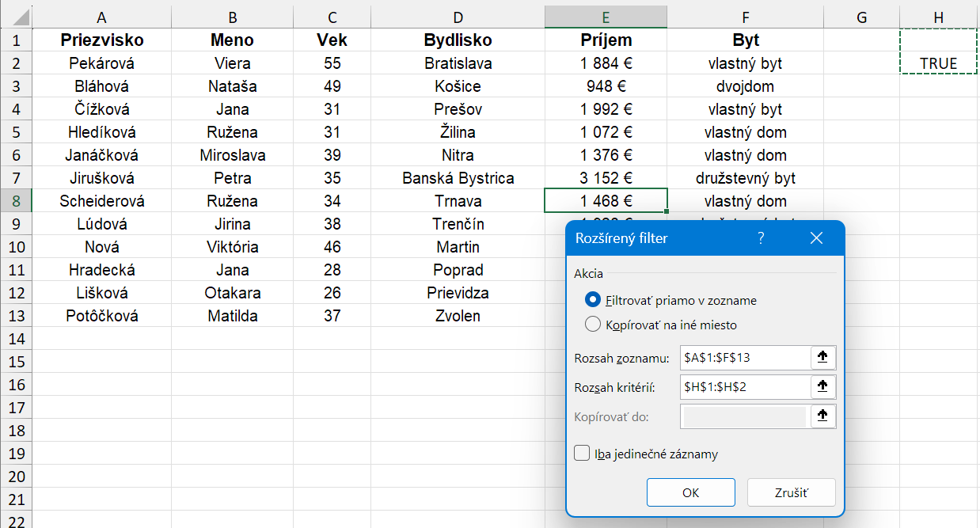The width and height of the screenshot is (980, 528).
Task: Select row 20 header
Action: pos(16,477)
